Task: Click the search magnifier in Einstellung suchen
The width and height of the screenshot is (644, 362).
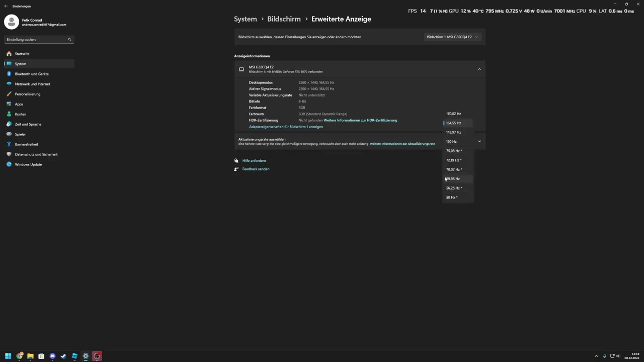Action: pyautogui.click(x=69, y=39)
